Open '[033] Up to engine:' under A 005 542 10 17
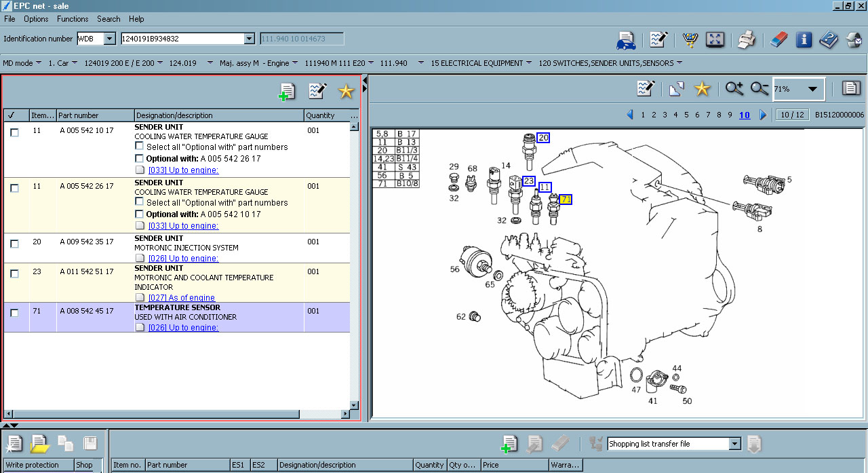 [183, 170]
